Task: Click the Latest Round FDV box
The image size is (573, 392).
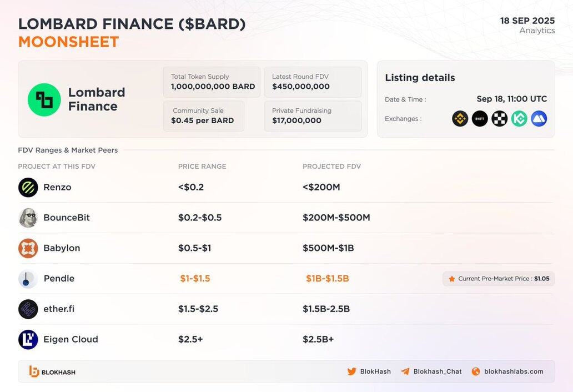Action: [x=313, y=82]
